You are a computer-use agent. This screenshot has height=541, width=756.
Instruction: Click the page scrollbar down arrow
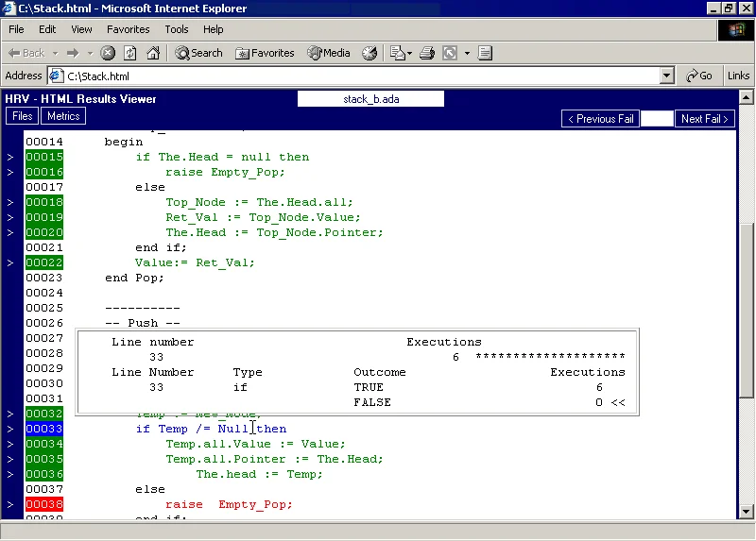[746, 512]
